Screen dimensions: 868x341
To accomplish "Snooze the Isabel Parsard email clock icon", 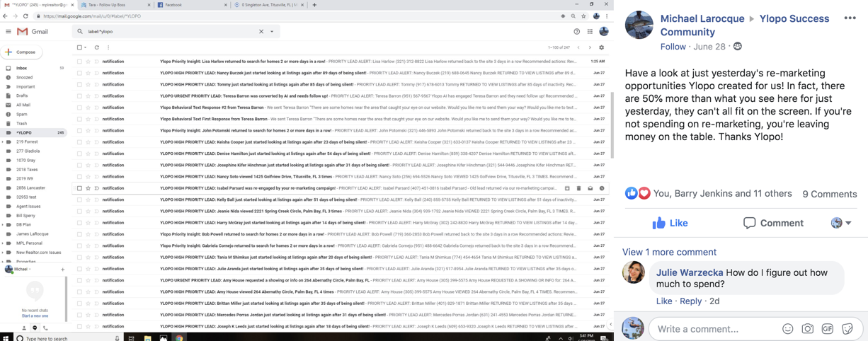I will tap(602, 188).
